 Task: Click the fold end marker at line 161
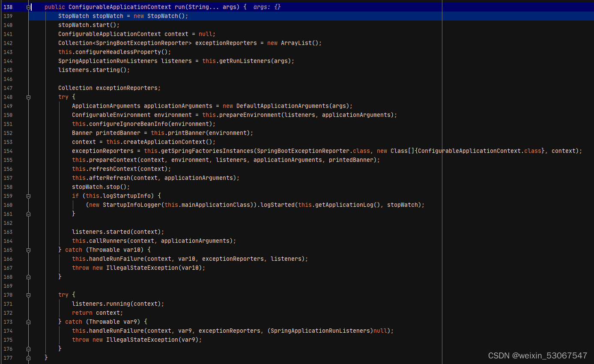coord(28,214)
